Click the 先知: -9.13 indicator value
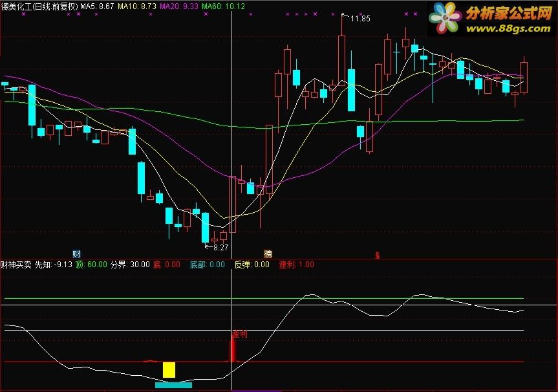Viewport: 558px width, 392px height. pos(54,265)
